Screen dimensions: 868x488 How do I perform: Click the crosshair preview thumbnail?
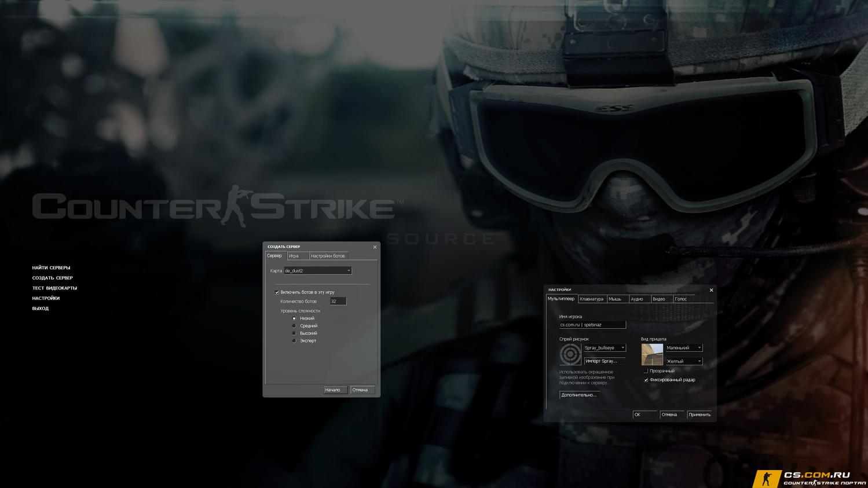point(652,354)
